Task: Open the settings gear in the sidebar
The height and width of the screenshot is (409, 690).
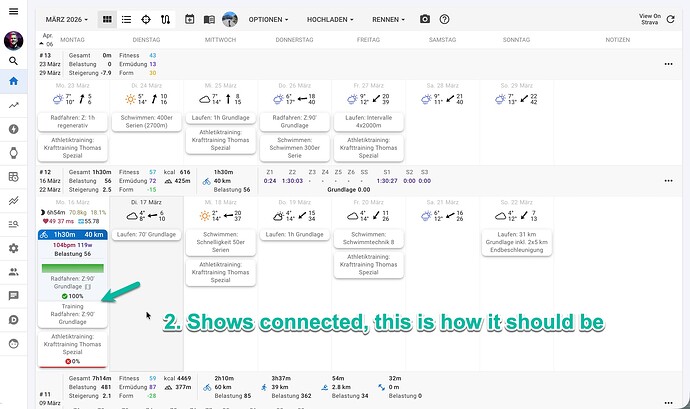Action: [x=13, y=248]
